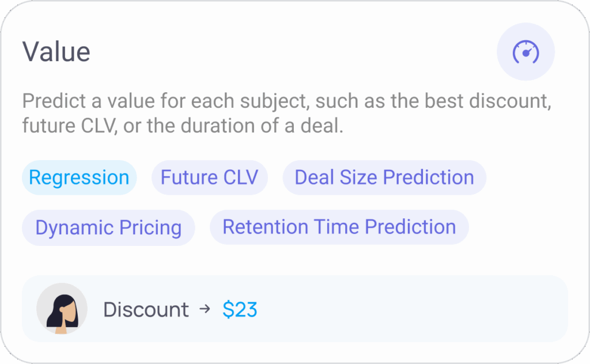Click the Value heading

pyautogui.click(x=56, y=52)
